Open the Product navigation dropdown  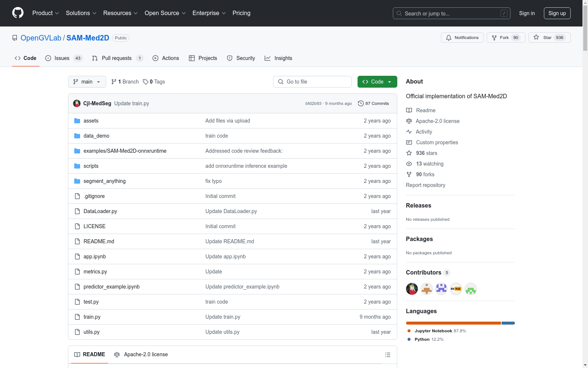(46, 13)
